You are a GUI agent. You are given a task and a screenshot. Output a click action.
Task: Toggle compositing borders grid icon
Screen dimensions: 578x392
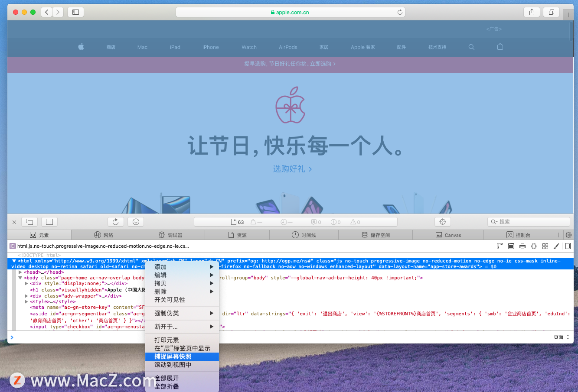pos(545,246)
